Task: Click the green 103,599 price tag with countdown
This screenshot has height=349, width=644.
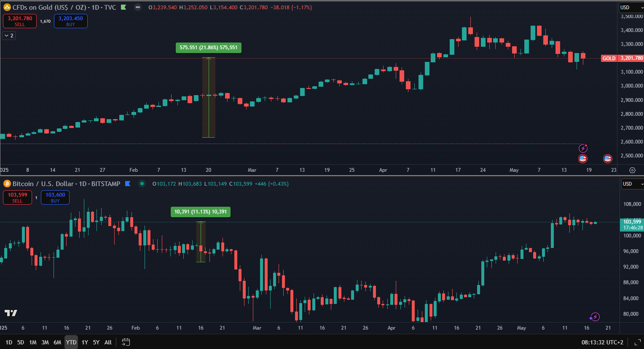Action: [632, 225]
